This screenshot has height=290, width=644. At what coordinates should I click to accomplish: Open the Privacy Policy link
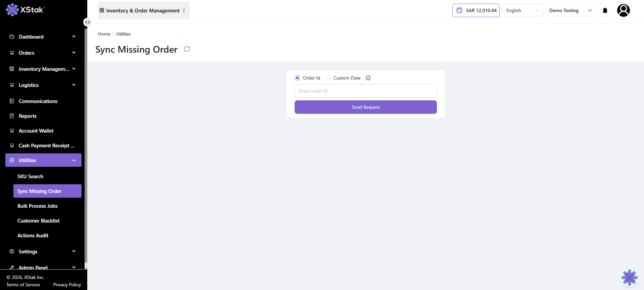coord(67,285)
